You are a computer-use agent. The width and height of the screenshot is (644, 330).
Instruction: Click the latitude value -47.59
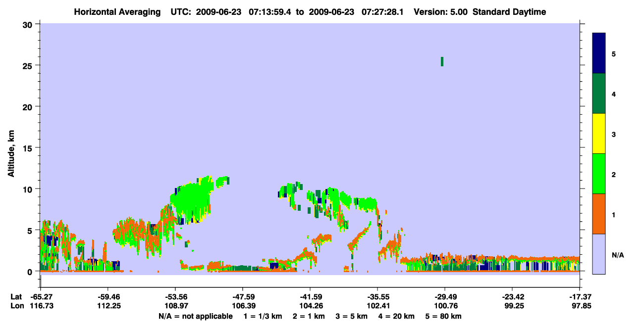pyautogui.click(x=242, y=297)
